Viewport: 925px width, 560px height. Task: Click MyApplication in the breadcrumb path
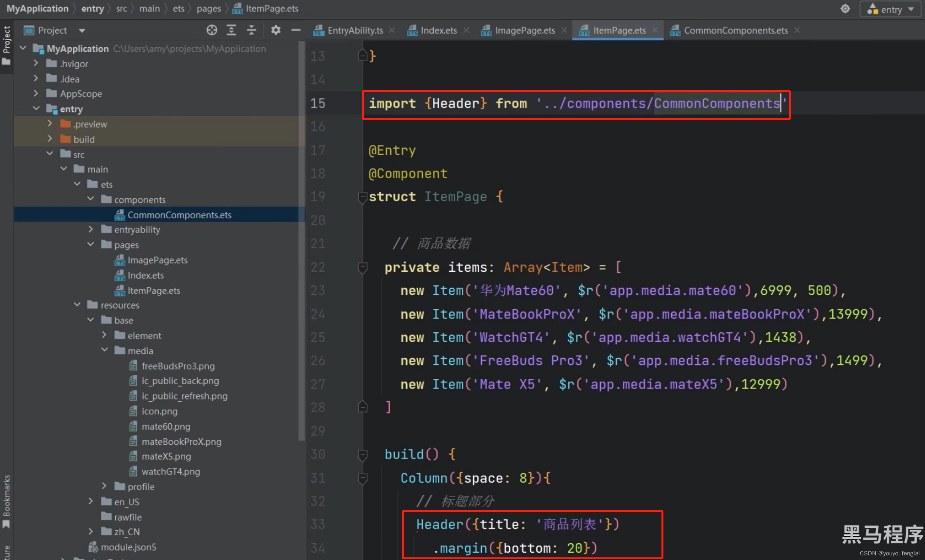coord(37,9)
